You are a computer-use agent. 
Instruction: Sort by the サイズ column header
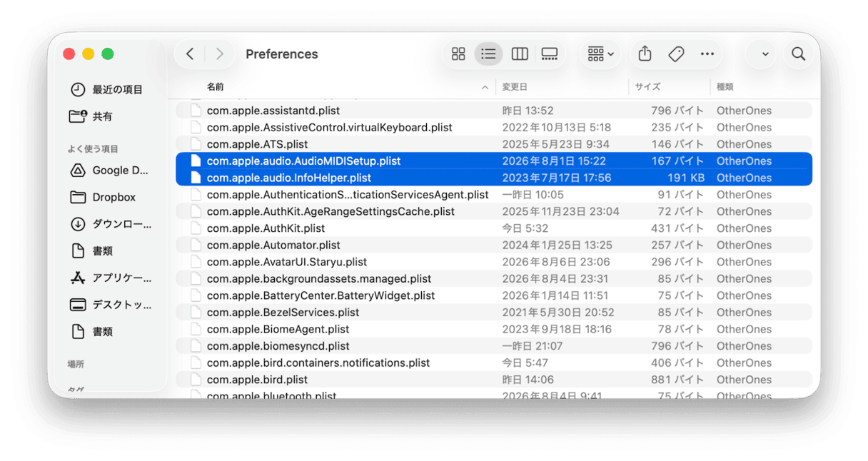pos(648,87)
